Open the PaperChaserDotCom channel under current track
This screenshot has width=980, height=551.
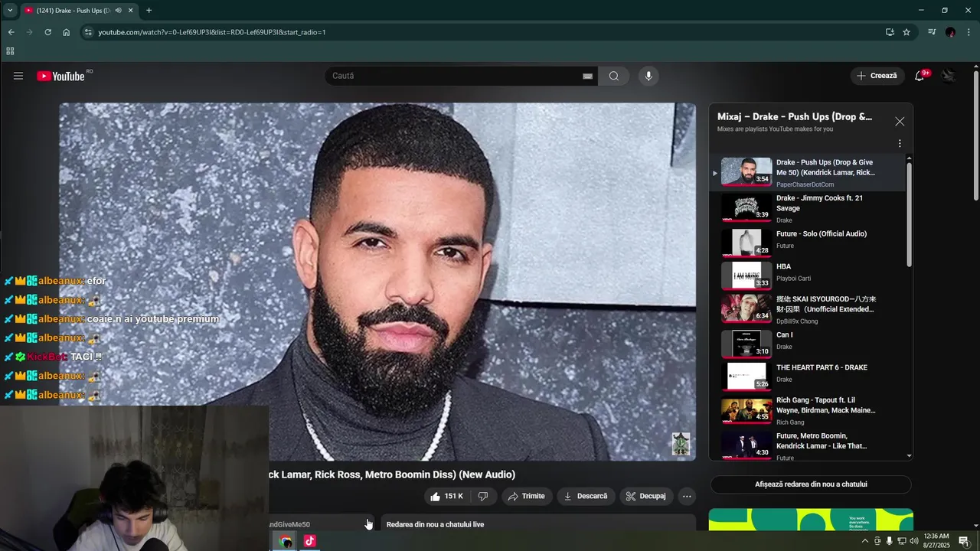tap(805, 184)
